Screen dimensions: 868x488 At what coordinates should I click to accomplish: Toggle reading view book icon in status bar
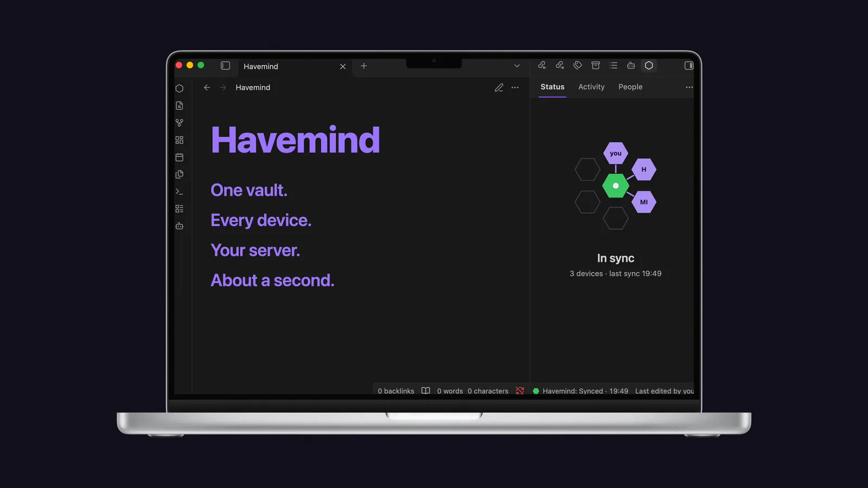(x=426, y=391)
